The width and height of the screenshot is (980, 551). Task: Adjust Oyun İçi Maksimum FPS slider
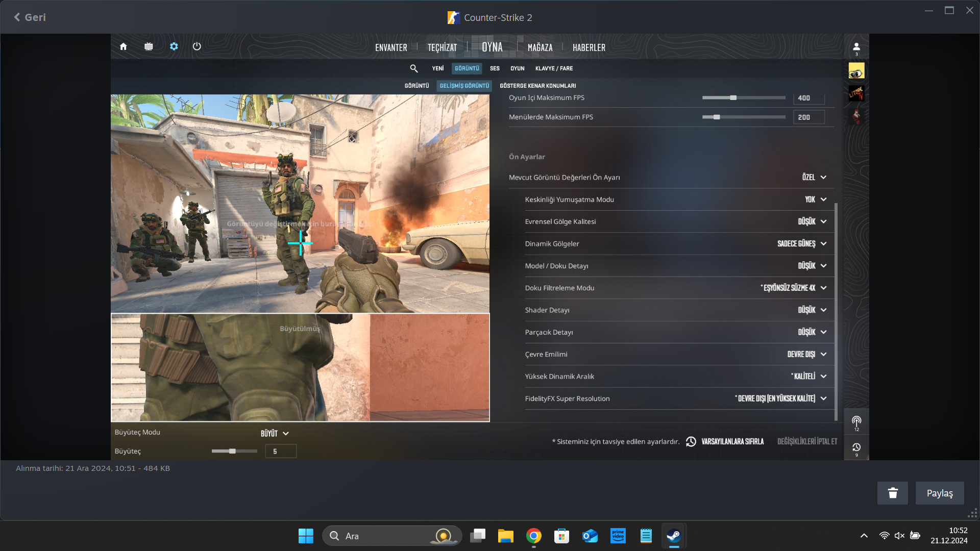pos(733,98)
